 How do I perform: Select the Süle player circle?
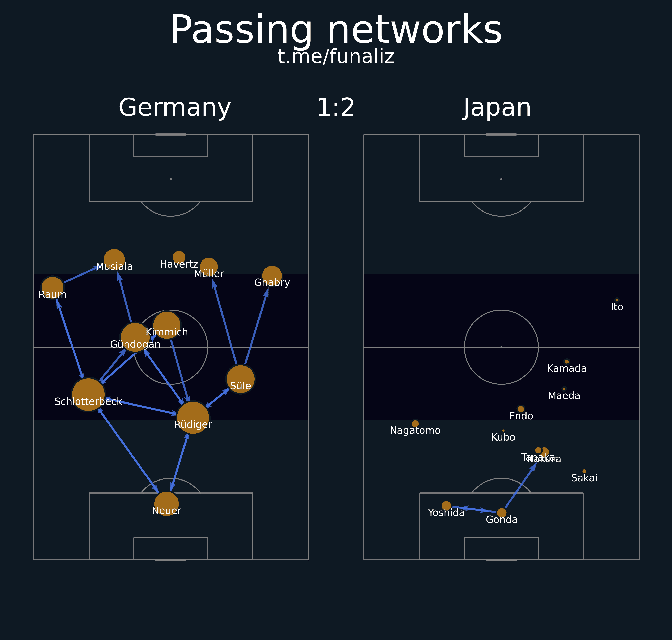click(x=240, y=379)
